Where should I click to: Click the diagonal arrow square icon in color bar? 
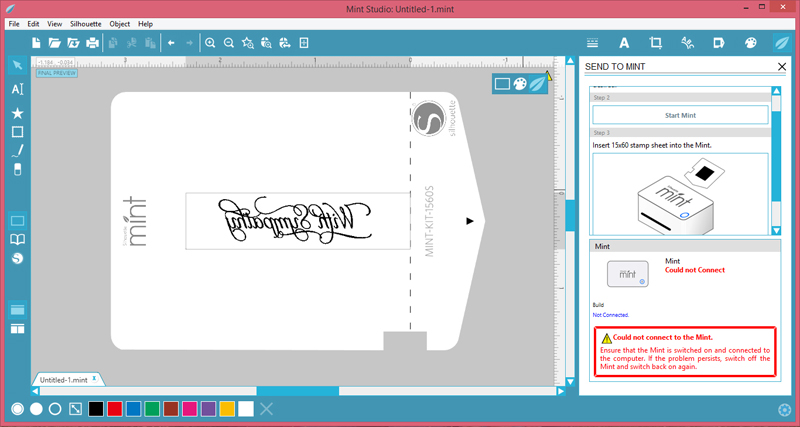click(76, 409)
